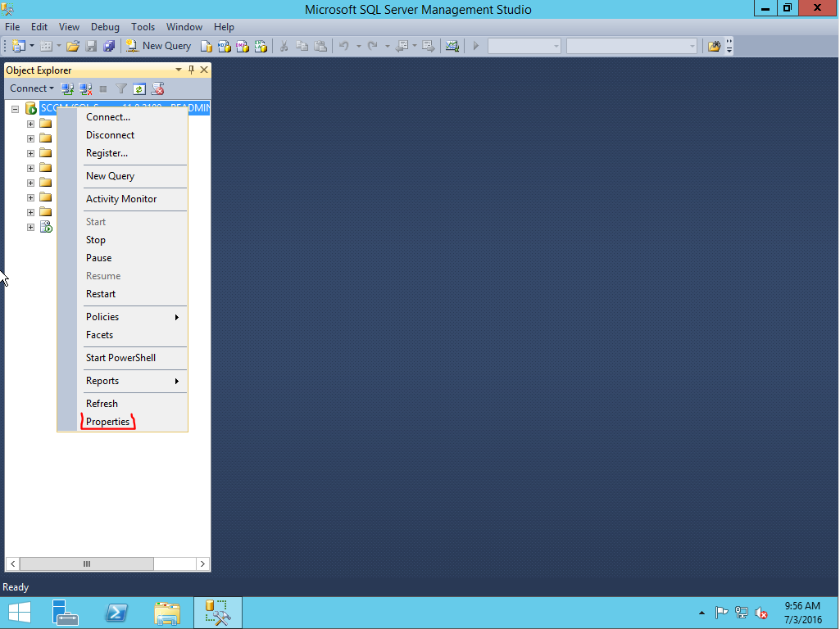Viewport: 840px width, 629px height.
Task: Choose Connect... from the context menu
Action: (x=108, y=117)
